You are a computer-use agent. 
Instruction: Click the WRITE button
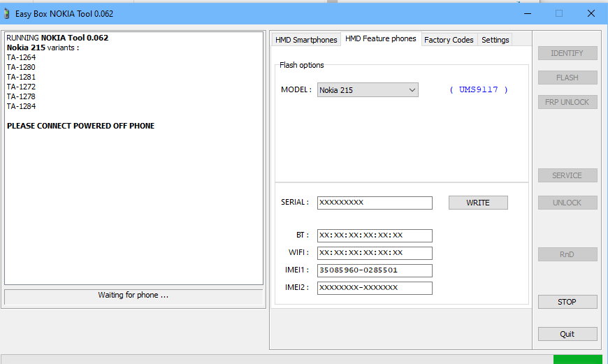(x=478, y=203)
